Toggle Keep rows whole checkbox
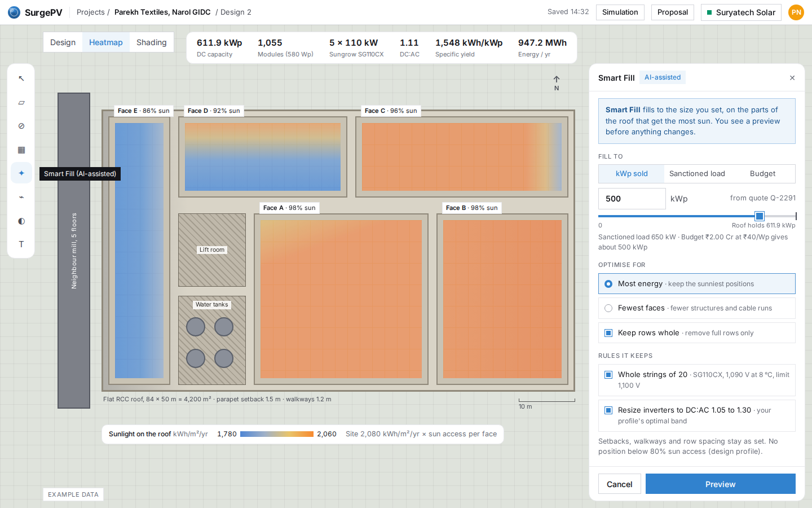This screenshot has width=812, height=508. pyautogui.click(x=608, y=333)
